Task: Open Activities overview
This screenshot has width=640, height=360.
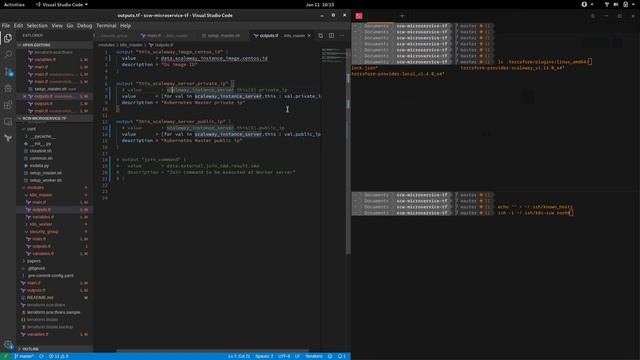Action: click(14, 4)
